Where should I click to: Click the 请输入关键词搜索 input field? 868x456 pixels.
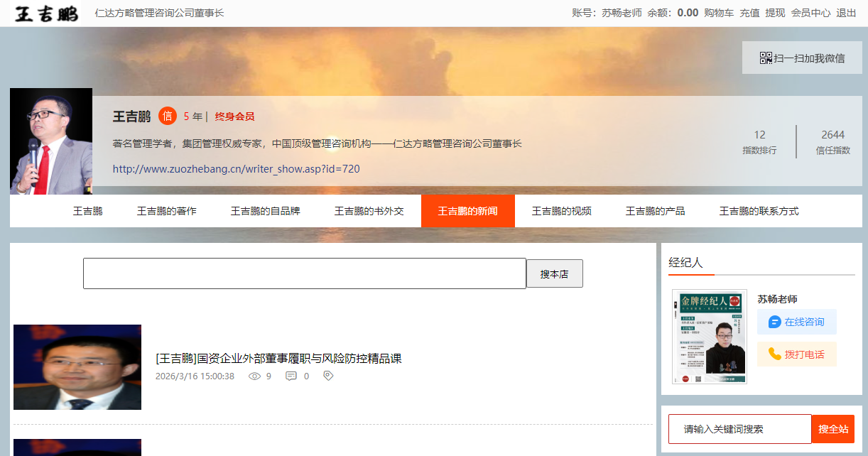(739, 429)
